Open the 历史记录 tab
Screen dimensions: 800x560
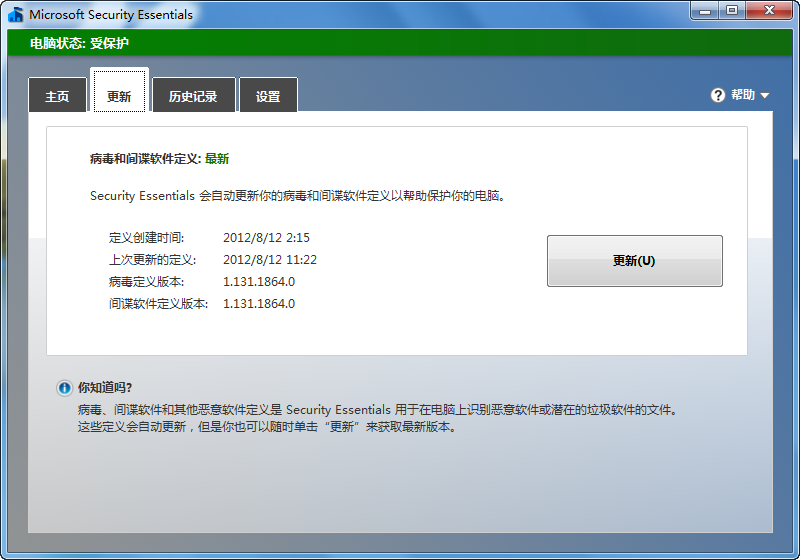193,97
